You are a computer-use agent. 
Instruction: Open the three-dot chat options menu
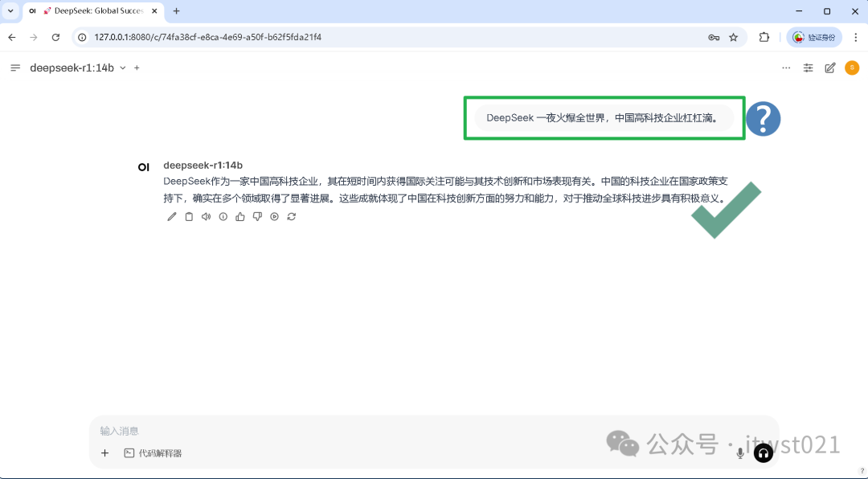point(786,68)
